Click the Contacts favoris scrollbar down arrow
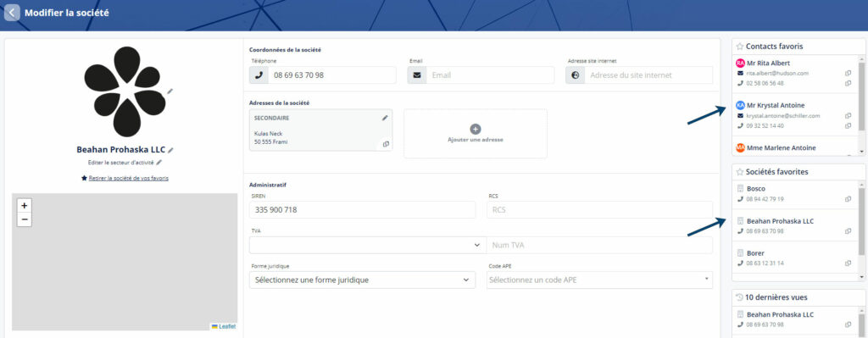This screenshot has width=868, height=338. click(x=861, y=151)
